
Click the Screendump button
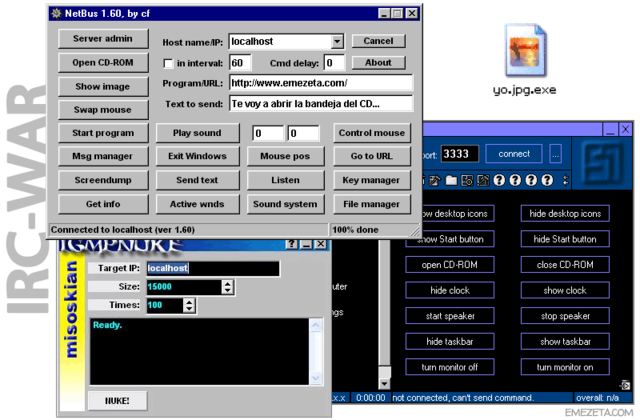[x=103, y=180]
